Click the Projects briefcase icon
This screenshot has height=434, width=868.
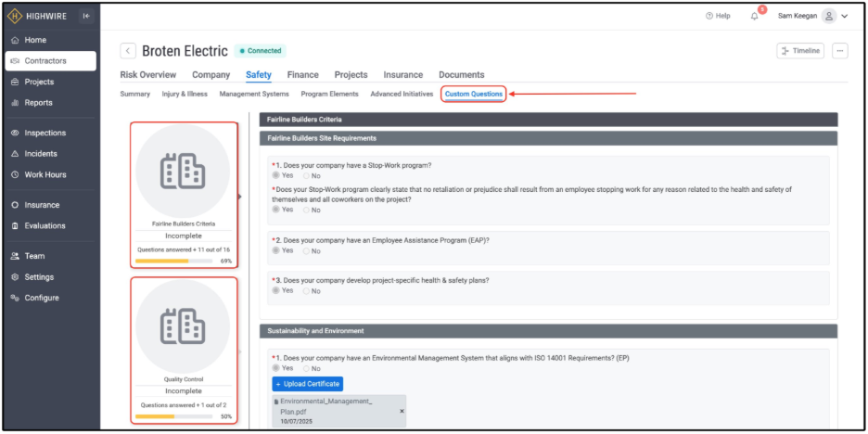coord(15,82)
